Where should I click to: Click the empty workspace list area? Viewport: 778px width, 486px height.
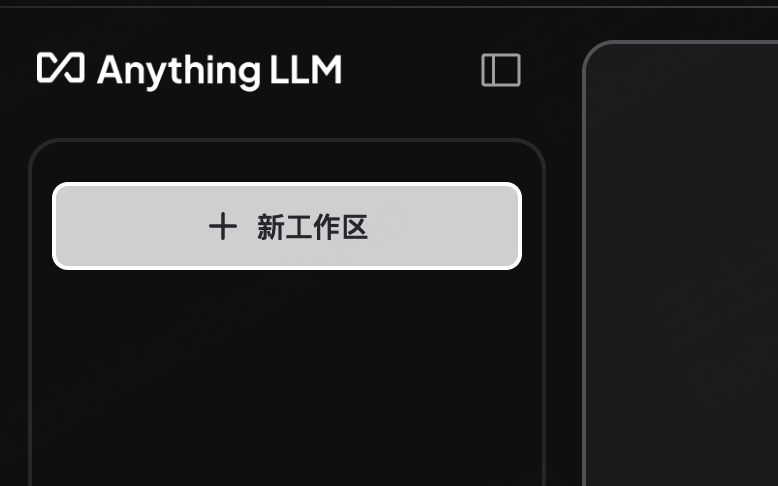(287, 377)
